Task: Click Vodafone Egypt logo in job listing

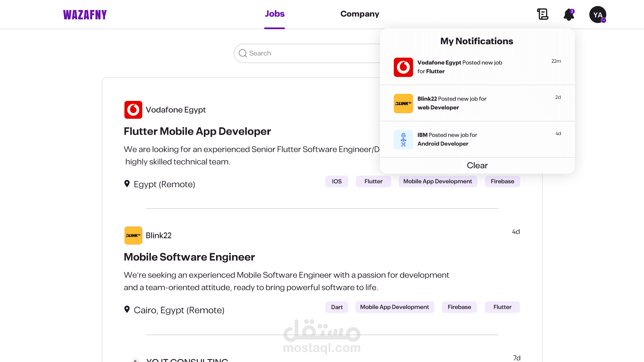Action: point(133,110)
